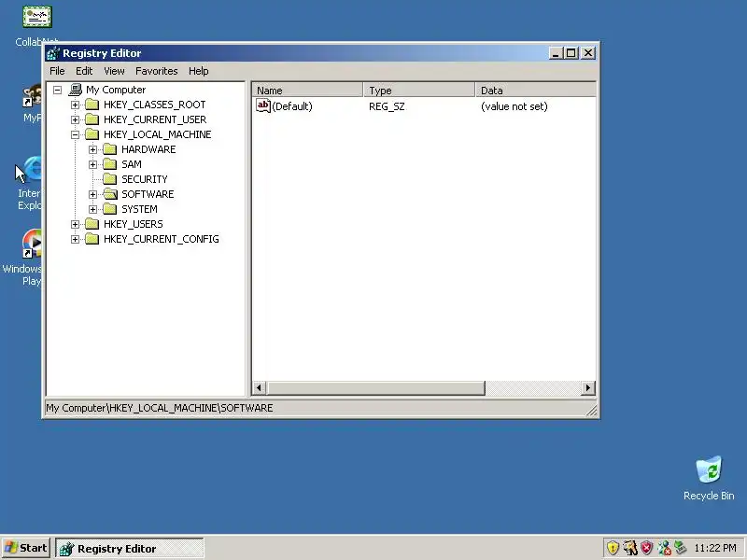Expand the SYSTEM subkey
This screenshot has height=560, width=747.
(x=92, y=209)
